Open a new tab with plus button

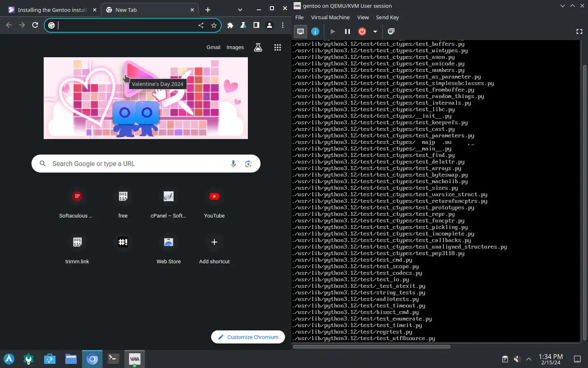[x=208, y=10]
